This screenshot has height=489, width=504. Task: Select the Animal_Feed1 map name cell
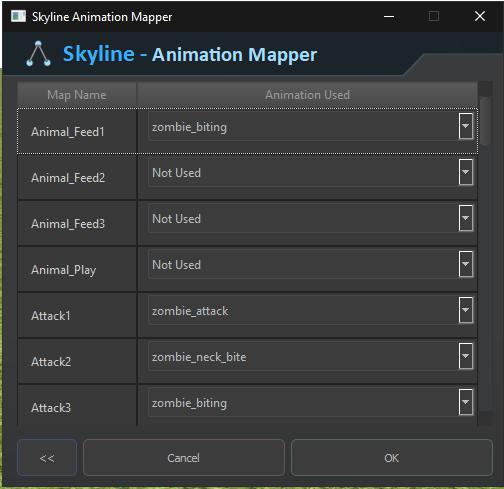click(x=77, y=131)
